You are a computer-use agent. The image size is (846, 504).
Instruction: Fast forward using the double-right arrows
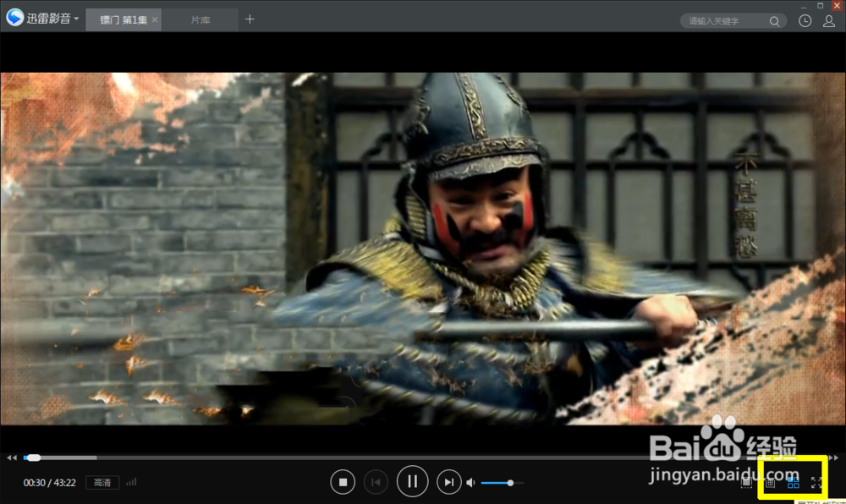(833, 457)
